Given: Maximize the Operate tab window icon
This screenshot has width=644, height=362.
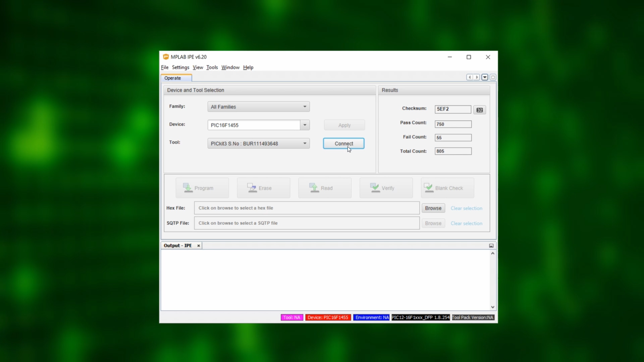Looking at the screenshot, I should [x=493, y=77].
